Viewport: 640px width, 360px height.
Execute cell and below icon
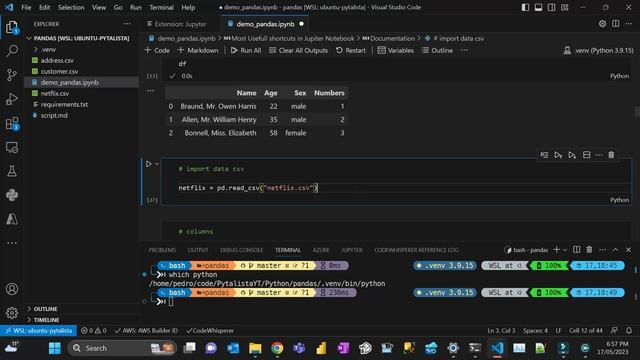[572, 155]
